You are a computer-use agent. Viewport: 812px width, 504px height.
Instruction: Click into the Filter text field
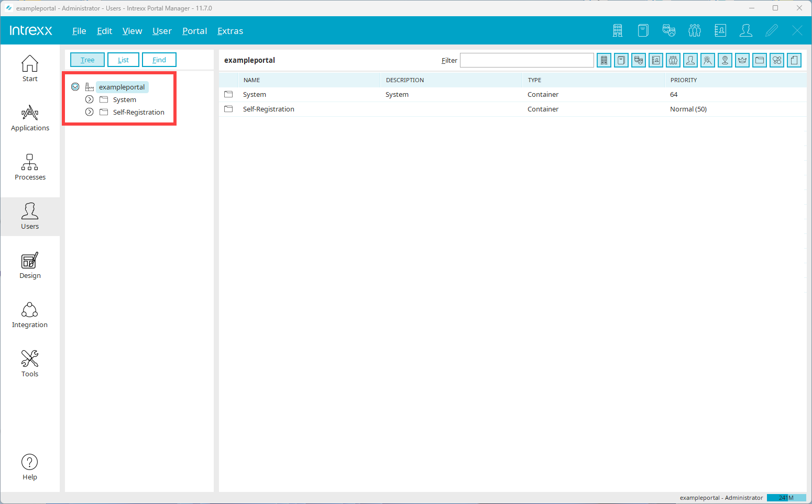pyautogui.click(x=526, y=60)
